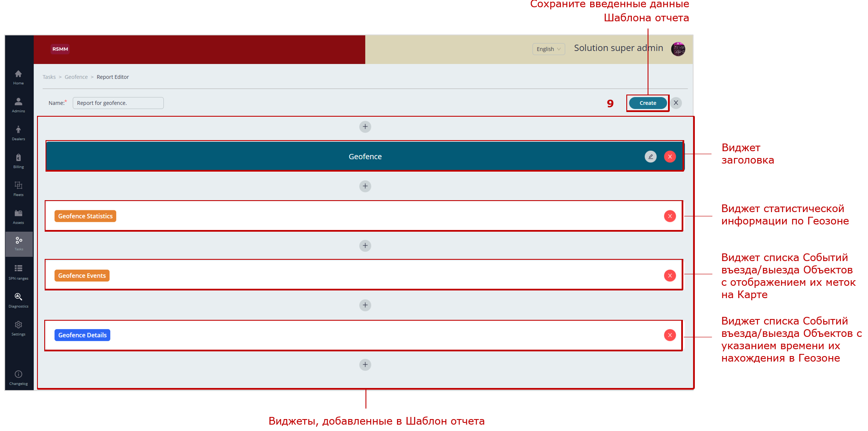Image resolution: width=868 pixels, height=431 pixels.
Task: Open Home from the sidebar
Action: tap(18, 77)
